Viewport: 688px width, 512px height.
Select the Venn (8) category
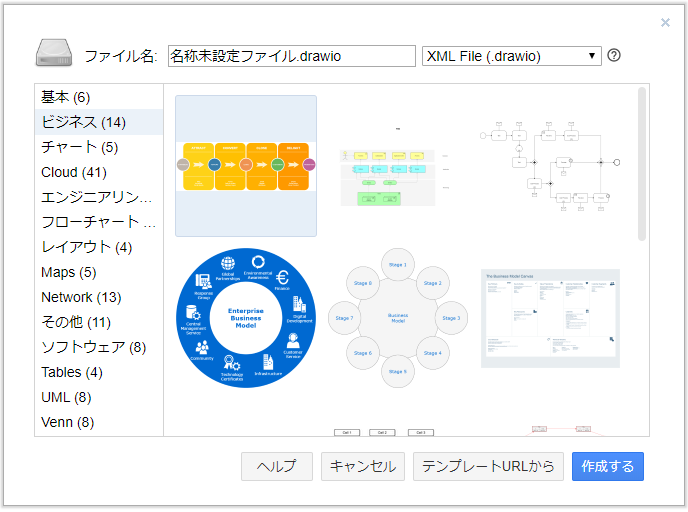click(x=99, y=422)
